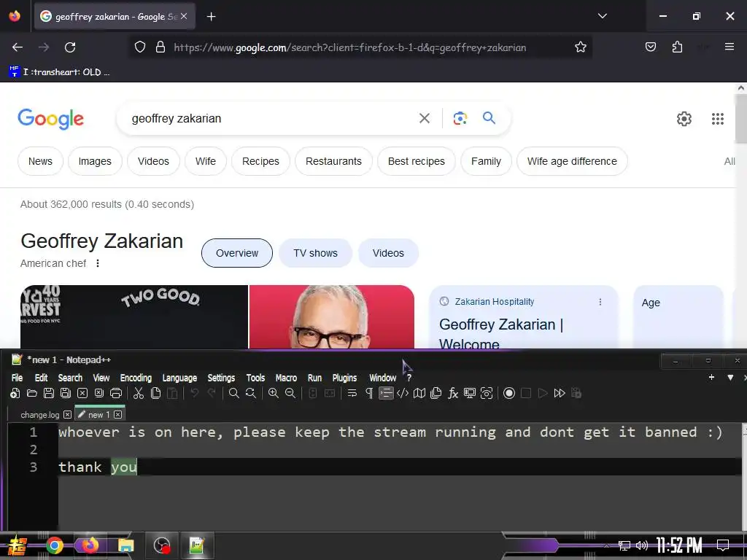This screenshot has height=560, width=747.
Task: Open Google settings gear icon
Action: click(684, 119)
